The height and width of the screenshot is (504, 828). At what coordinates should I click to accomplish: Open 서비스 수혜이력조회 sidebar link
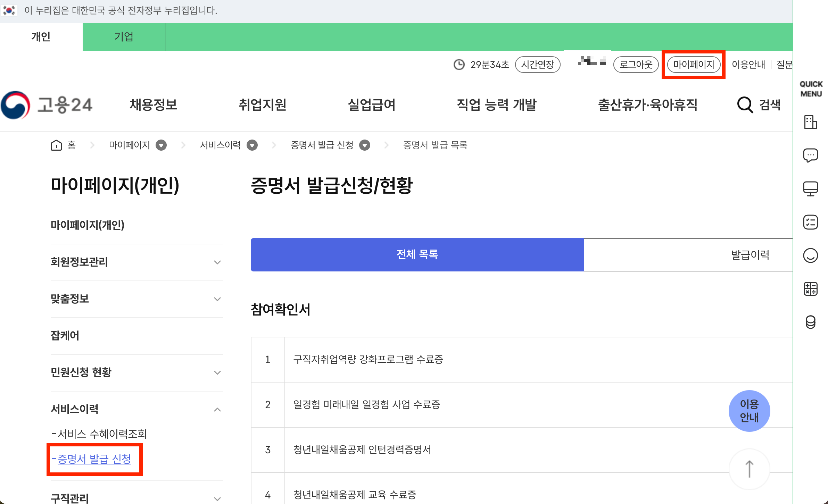102,434
